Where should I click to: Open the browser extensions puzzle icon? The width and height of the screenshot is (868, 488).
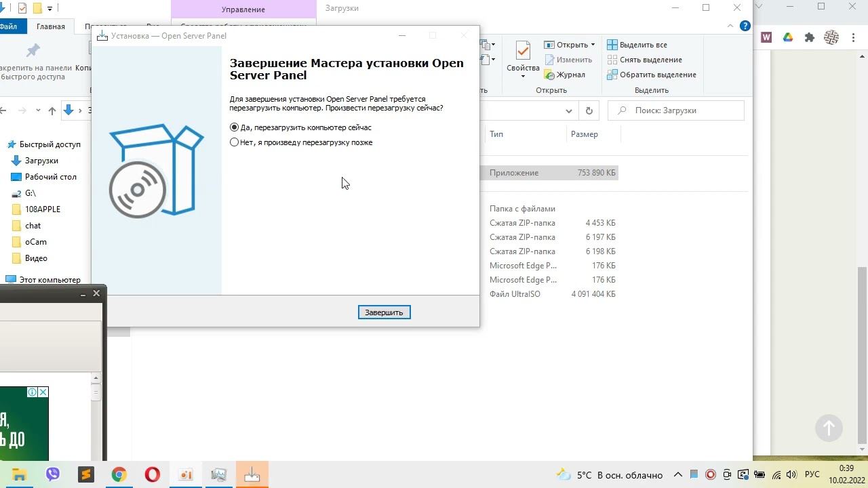click(809, 37)
